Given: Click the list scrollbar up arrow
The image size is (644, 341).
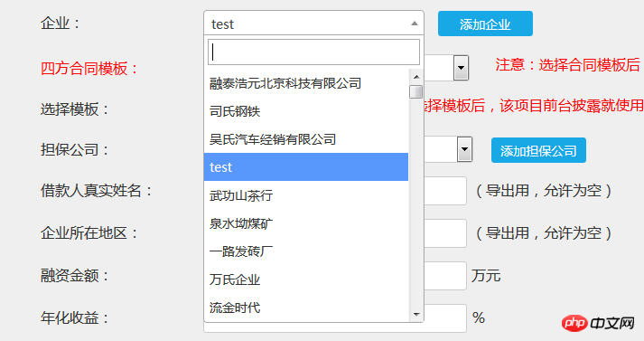Looking at the screenshot, I should tap(416, 77).
